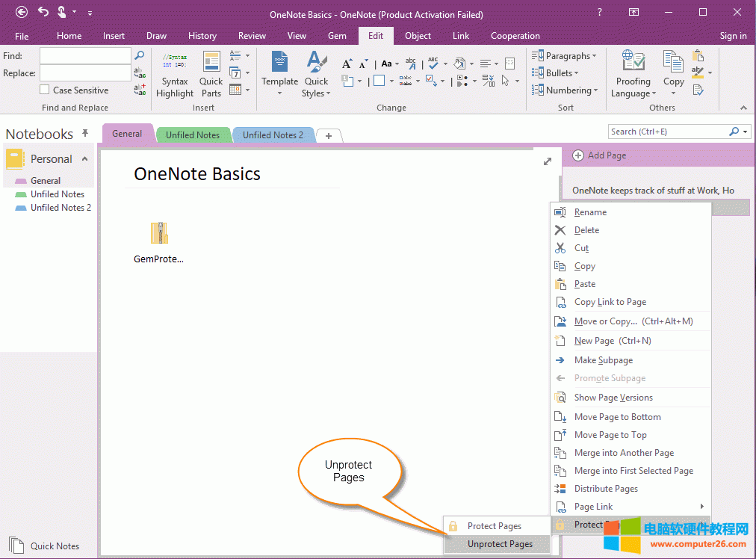
Task: Click in the Find text field
Action: point(85,56)
